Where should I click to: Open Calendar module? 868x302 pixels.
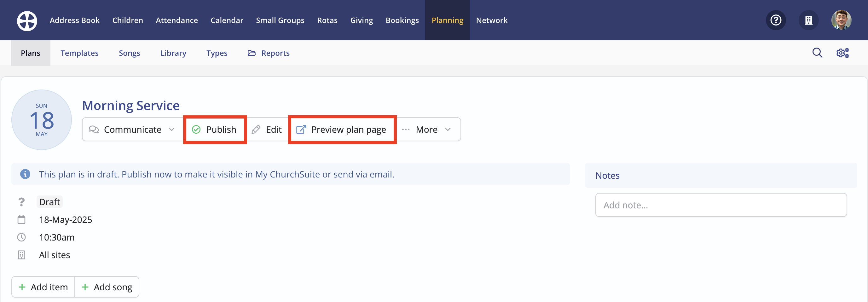pos(227,20)
